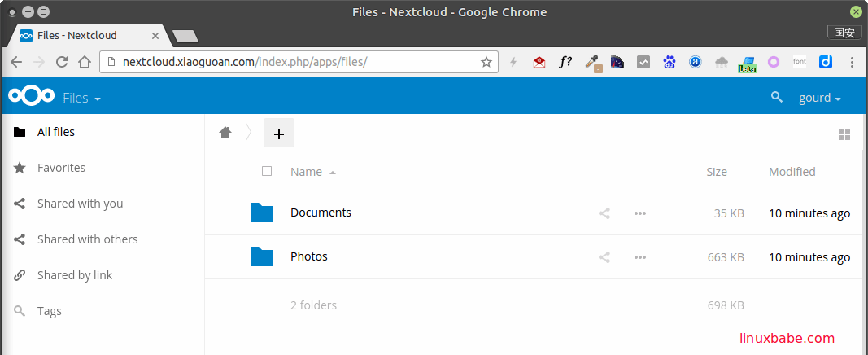The height and width of the screenshot is (355, 868).
Task: Bookmark this page with the star icon
Action: pyautogui.click(x=486, y=62)
